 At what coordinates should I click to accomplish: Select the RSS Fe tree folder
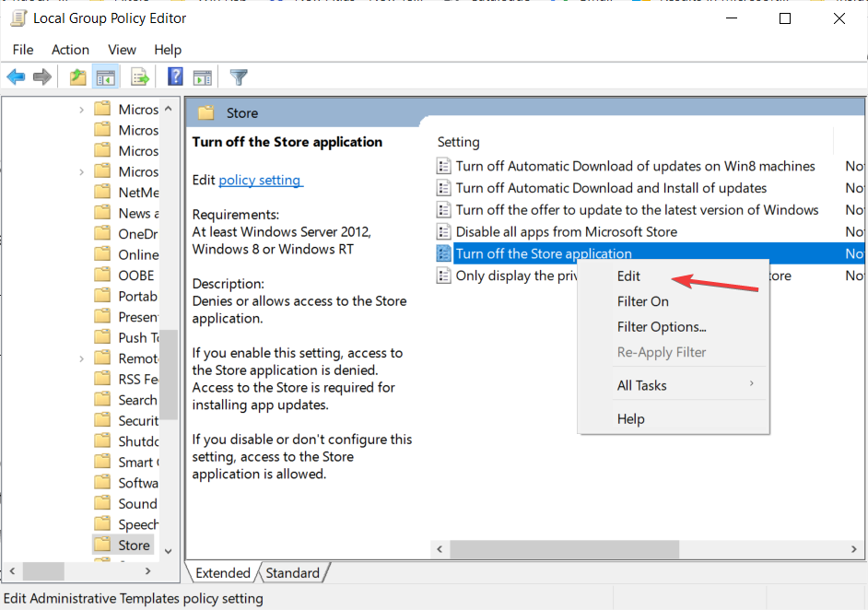click(138, 380)
